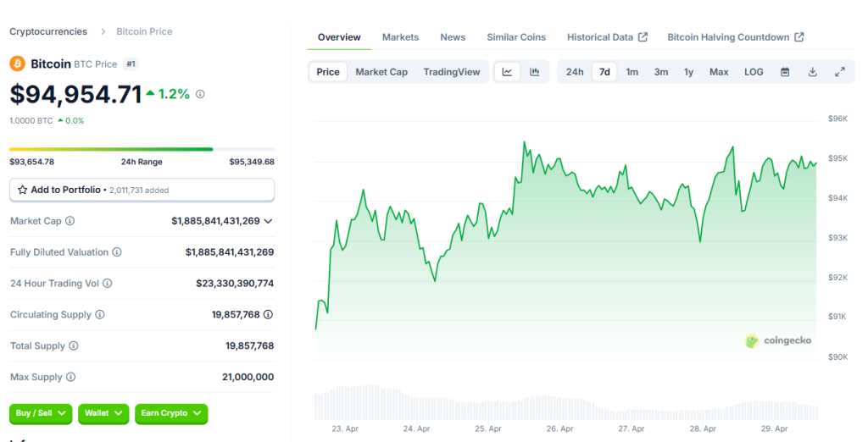Viewport: 868px width, 442px height.
Task: Click the info icon beside 24 Hour Trading Vol
Action: (x=108, y=283)
